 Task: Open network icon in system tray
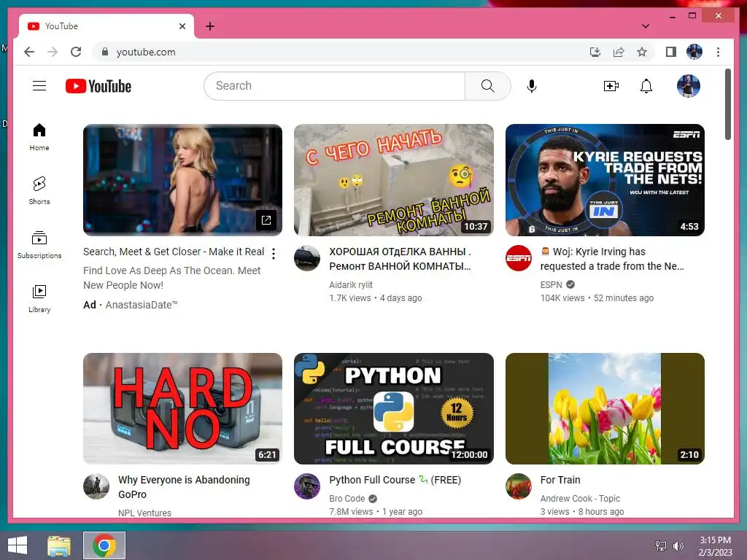point(660,546)
